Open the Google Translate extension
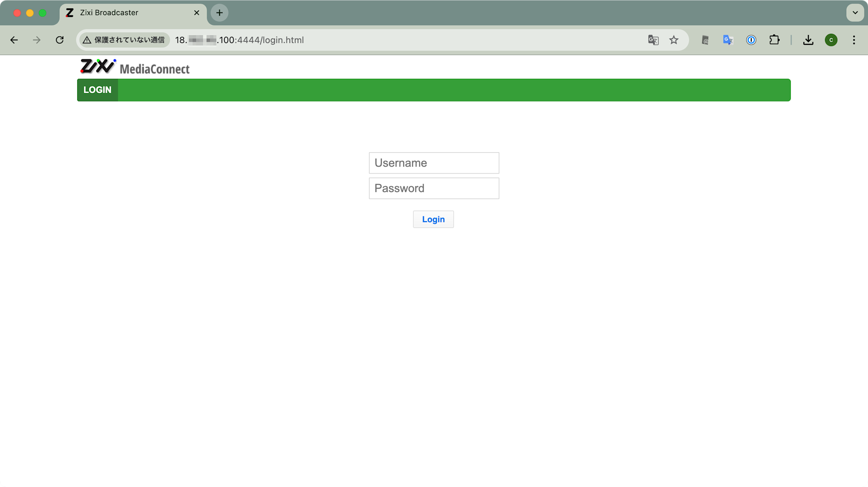 (728, 40)
